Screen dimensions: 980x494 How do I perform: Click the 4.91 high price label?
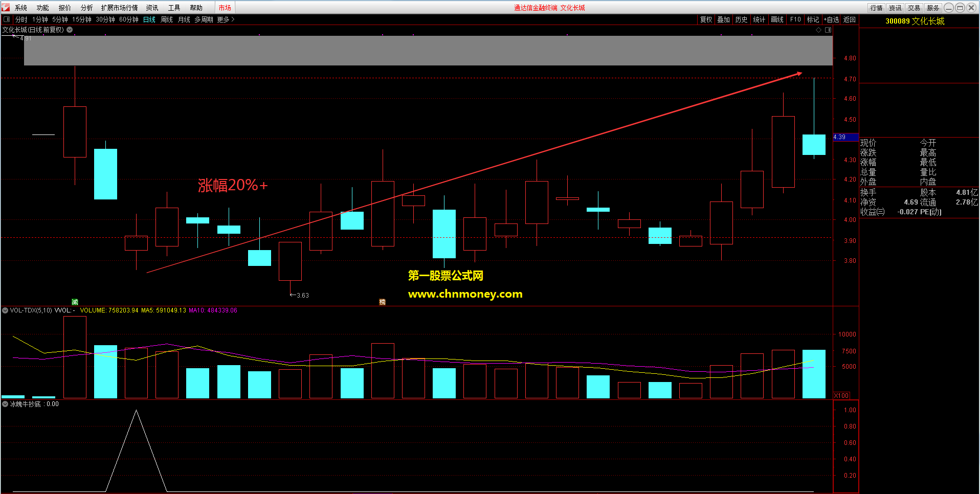[26, 38]
